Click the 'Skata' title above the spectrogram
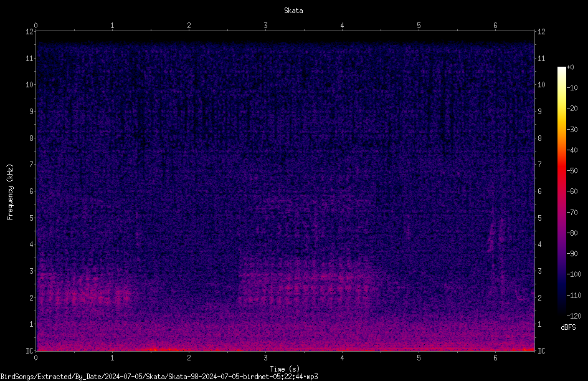 (x=293, y=11)
